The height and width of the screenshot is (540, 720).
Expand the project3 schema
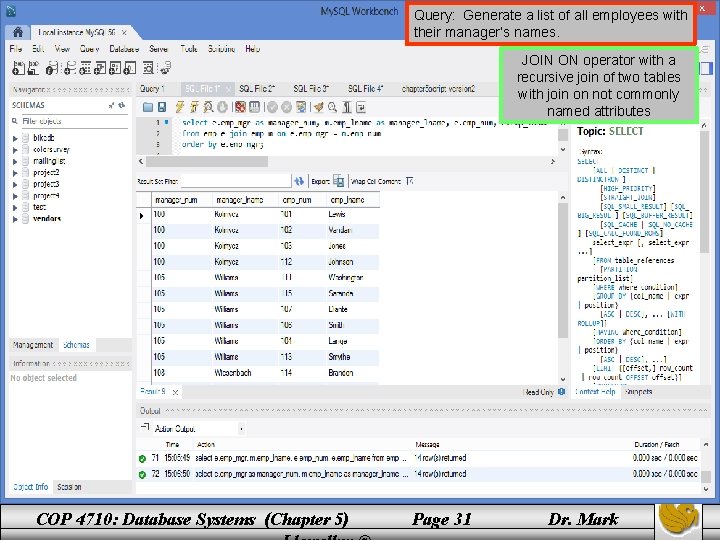[15, 184]
